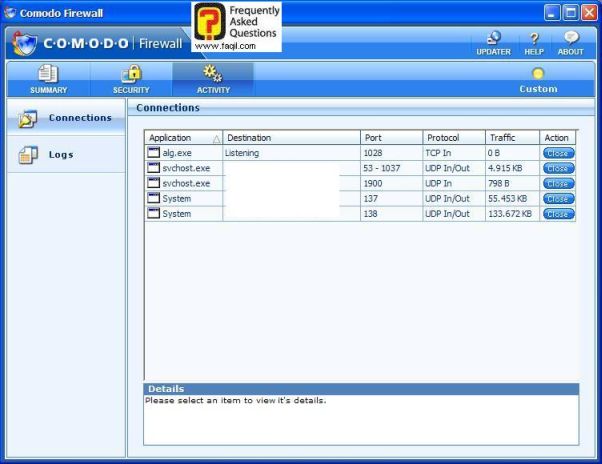Maximize the Comodo Firewall window
This screenshot has height=464, width=602.
click(x=571, y=13)
